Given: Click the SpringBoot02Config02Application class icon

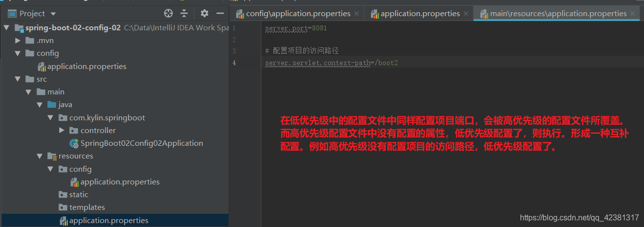Looking at the screenshot, I should pos(74,143).
